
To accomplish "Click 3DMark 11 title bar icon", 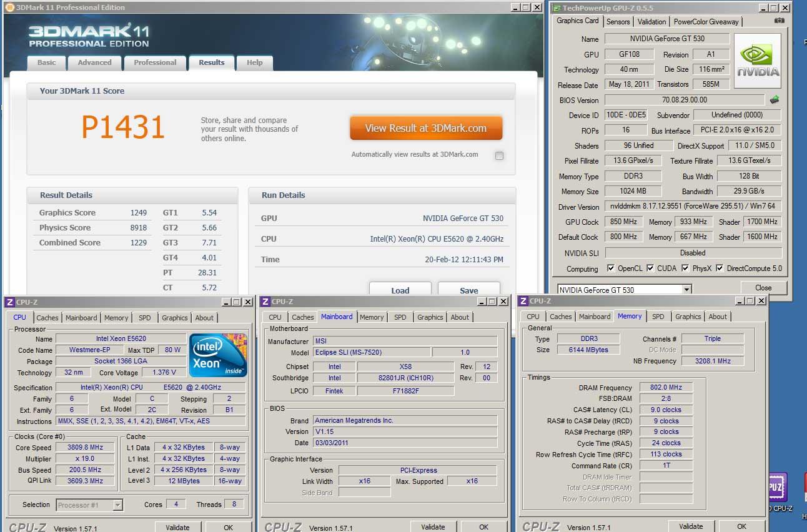I will point(9,7).
